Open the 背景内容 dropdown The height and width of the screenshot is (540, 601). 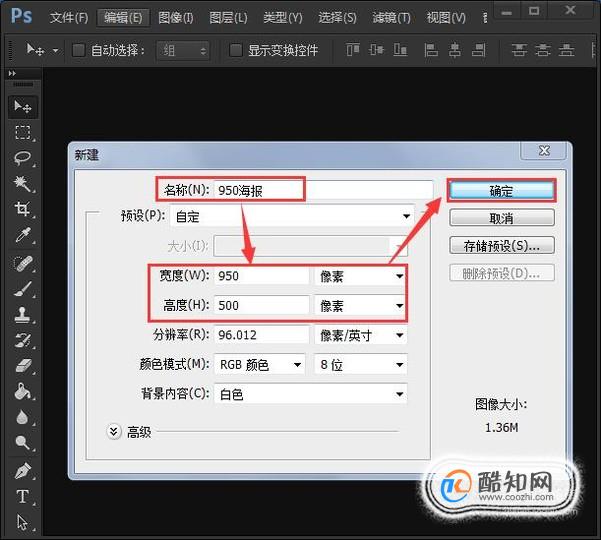tap(310, 394)
